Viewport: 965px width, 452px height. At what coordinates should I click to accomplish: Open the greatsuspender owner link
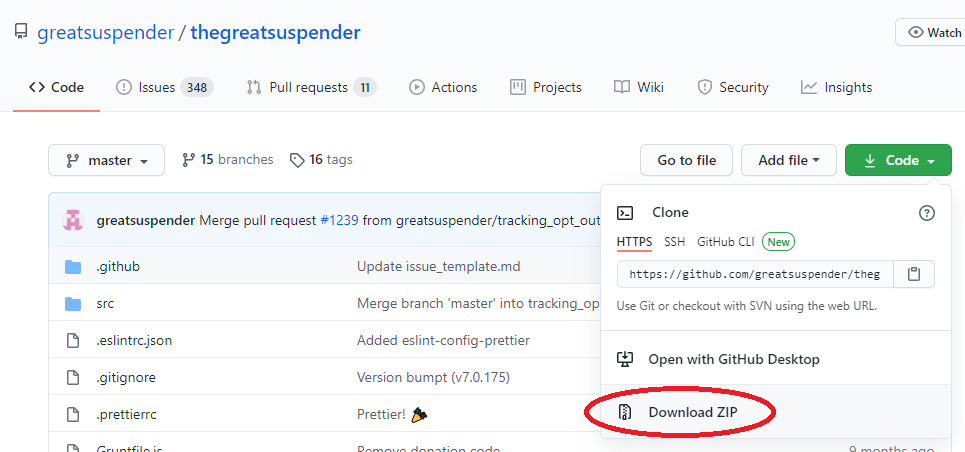coord(105,32)
